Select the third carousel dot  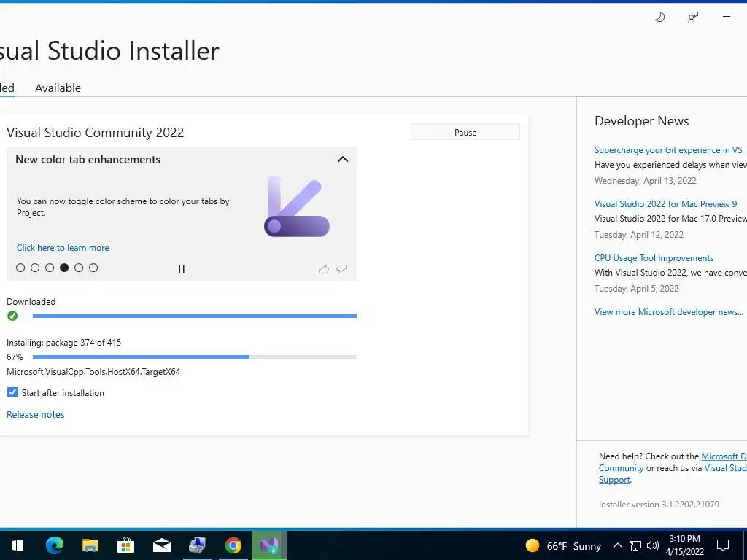(50, 268)
